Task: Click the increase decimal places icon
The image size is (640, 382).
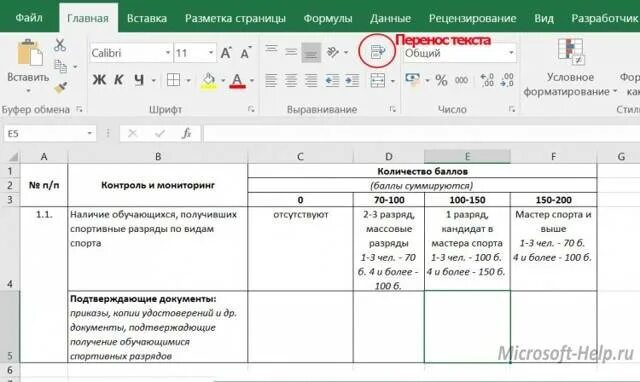Action: point(487,80)
